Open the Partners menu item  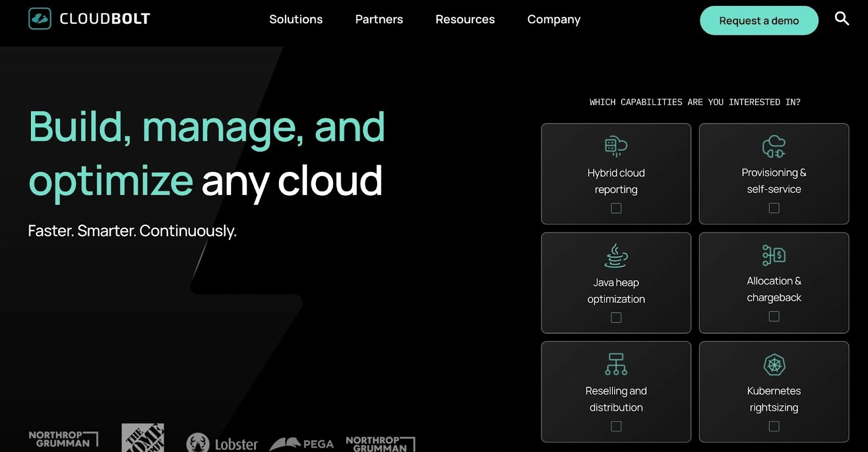[379, 20]
